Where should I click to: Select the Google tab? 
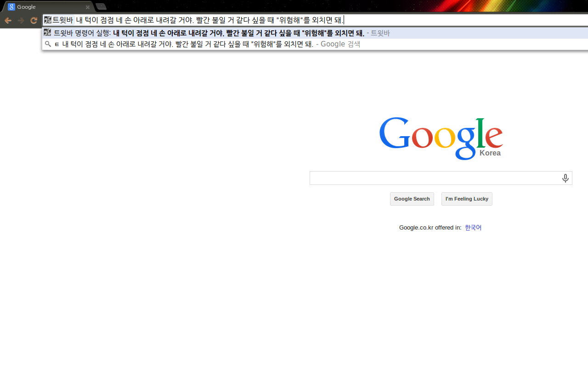coord(49,7)
